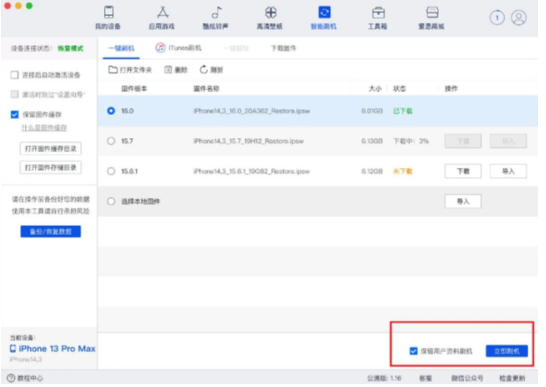546x387 pixels.
Task: Select the firmware 16.0 radio button
Action: point(111,111)
